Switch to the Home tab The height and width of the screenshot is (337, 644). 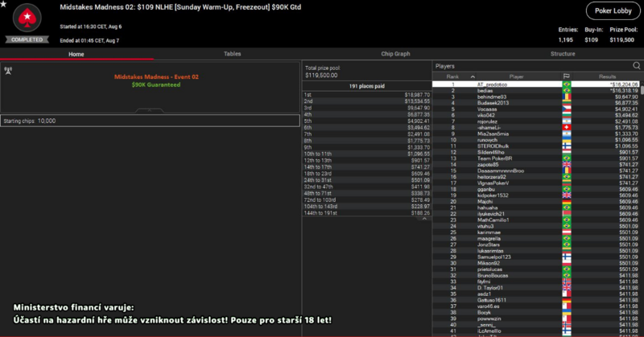[76, 54]
